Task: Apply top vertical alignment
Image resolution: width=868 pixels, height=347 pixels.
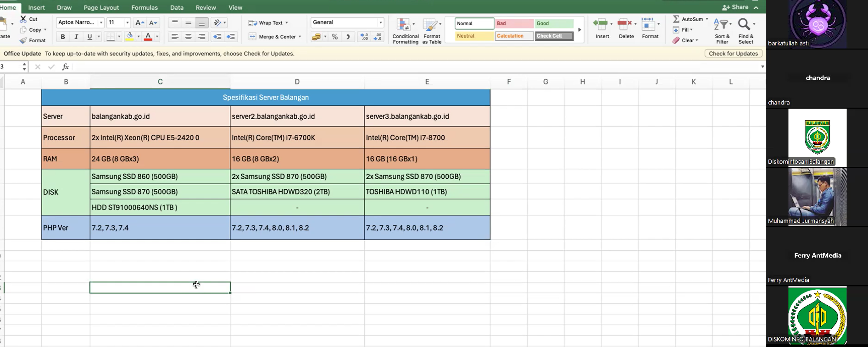Action: click(x=175, y=22)
